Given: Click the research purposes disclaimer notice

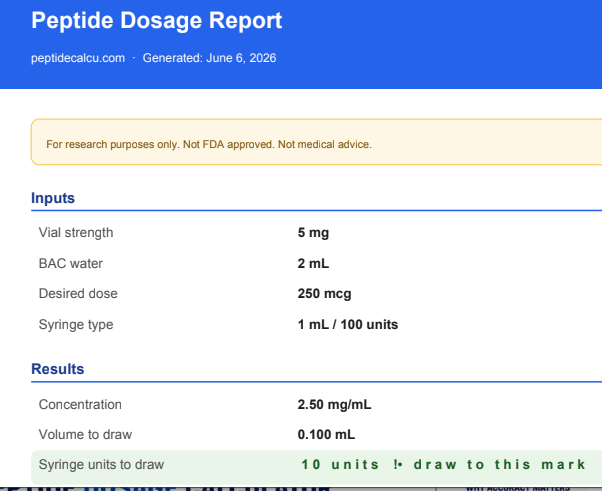Looking at the screenshot, I should [316, 142].
